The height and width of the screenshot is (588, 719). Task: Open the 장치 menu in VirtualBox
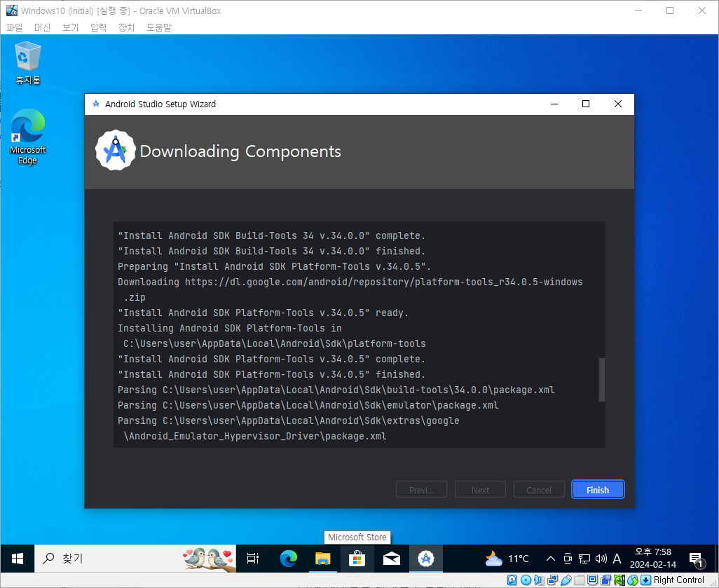[127, 27]
